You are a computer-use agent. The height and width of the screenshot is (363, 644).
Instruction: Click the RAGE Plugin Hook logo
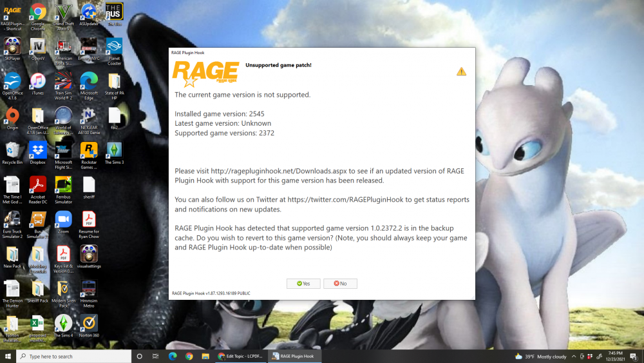point(206,74)
